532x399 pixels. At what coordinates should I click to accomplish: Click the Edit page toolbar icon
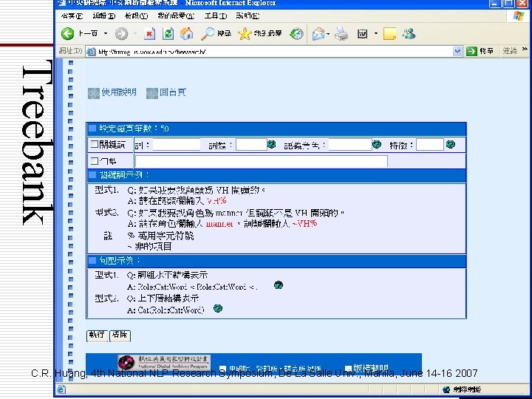pyautogui.click(x=362, y=33)
